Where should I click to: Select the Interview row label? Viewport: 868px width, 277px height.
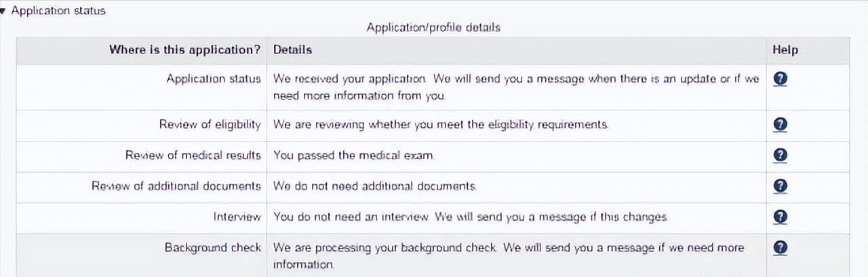click(237, 217)
